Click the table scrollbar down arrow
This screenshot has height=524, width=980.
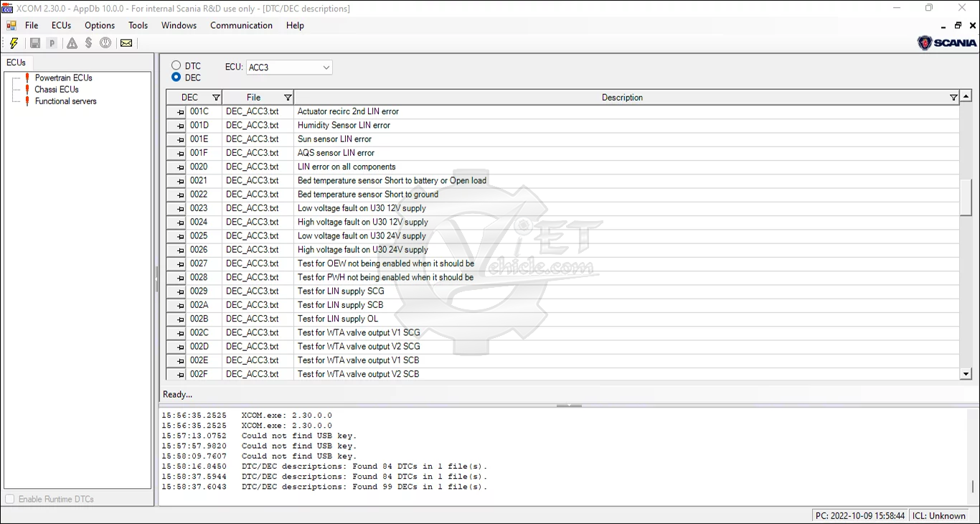point(966,374)
